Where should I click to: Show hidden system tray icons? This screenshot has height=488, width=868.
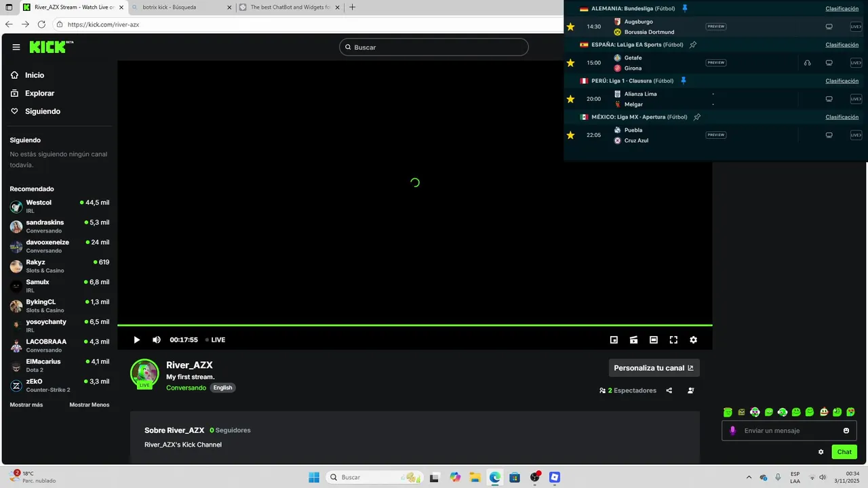[x=749, y=477]
